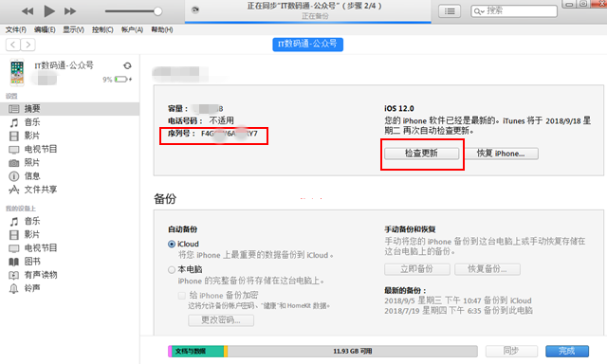The width and height of the screenshot is (607, 364).
Task: Click the 文稿与数据 storage bar segment
Action: point(197,352)
